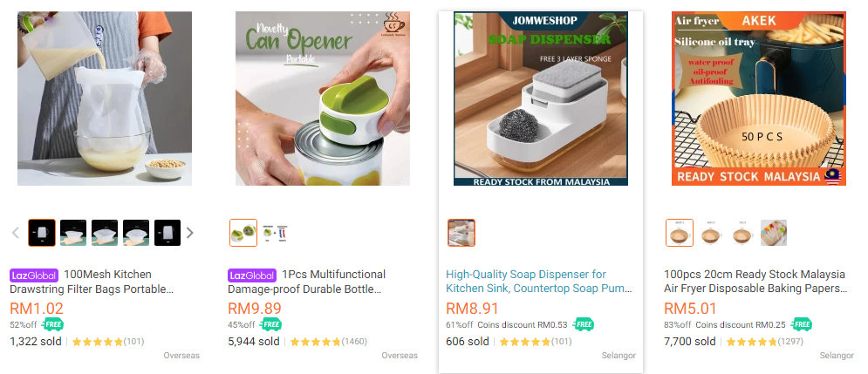Screen dimensions: 868x374
Task: Show previous filter bag thumbnails with left arrow
Action: coord(16,233)
